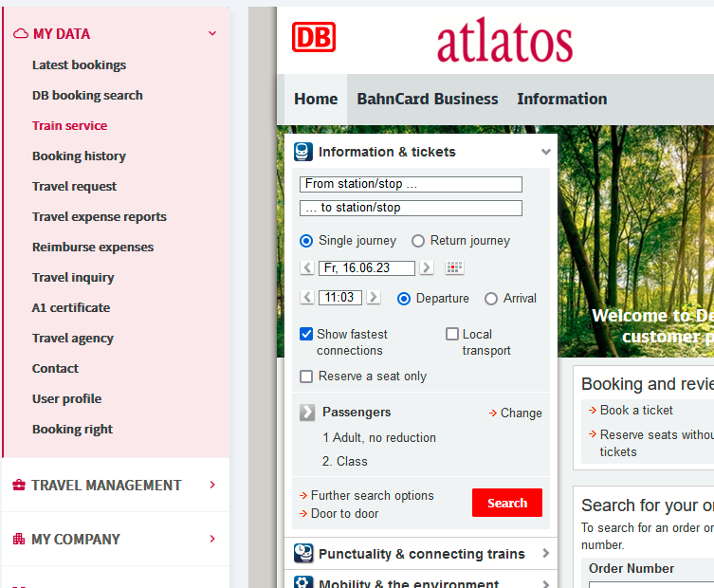Viewport: 714px width, 588px height.
Task: Enable Reserve a seat only
Action: (306, 377)
